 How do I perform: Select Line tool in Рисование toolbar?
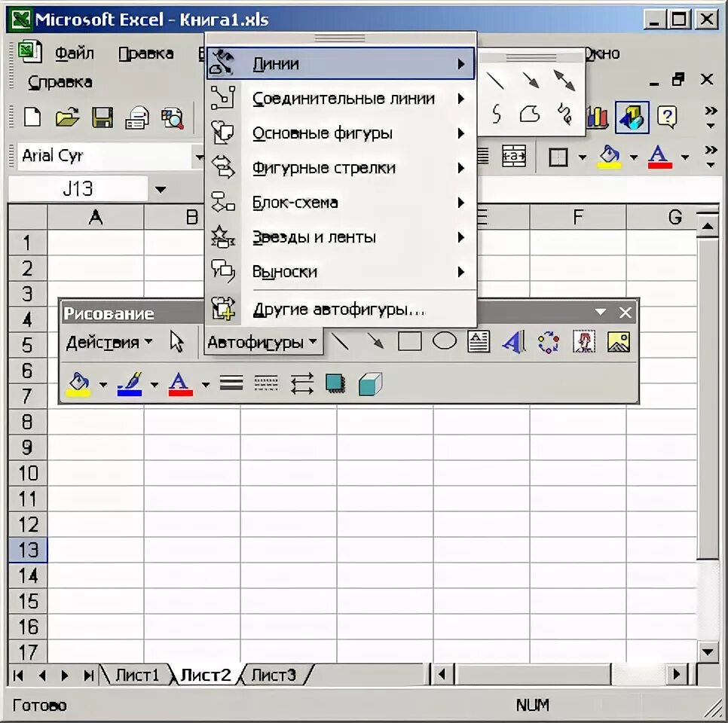tap(341, 343)
